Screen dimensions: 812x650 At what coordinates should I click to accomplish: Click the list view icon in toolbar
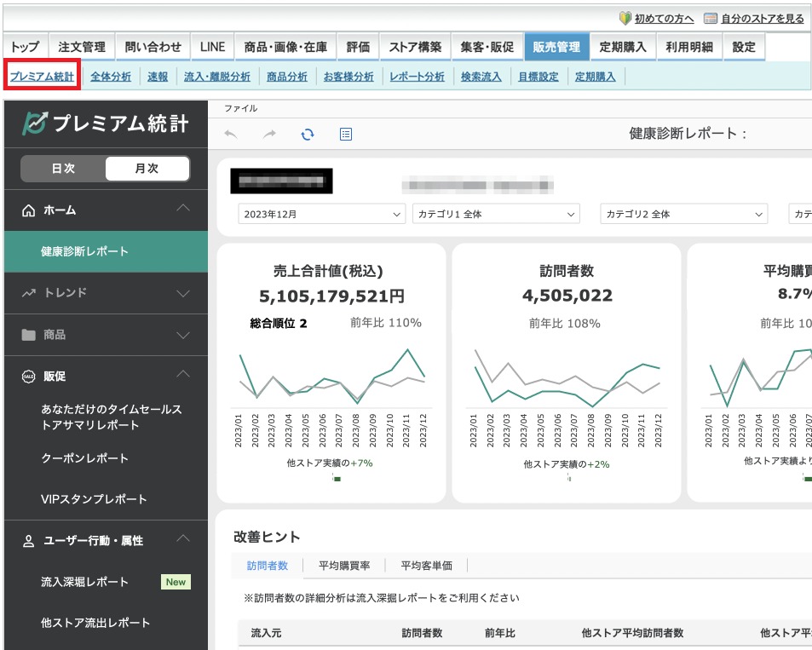point(346,134)
